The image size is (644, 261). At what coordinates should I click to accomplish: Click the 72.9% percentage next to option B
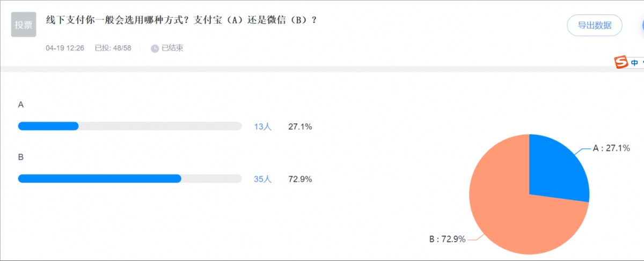300,179
